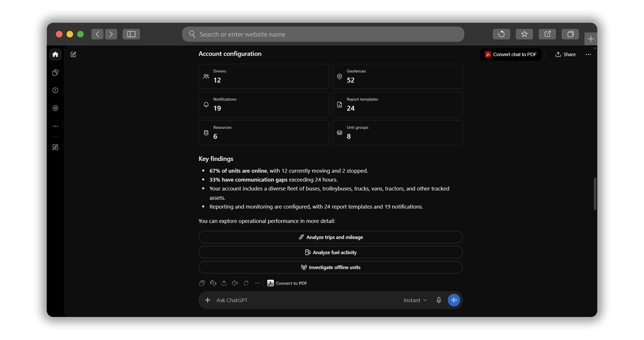Open the chat options ellipsis at top right
644x340 pixels.
[x=588, y=54]
